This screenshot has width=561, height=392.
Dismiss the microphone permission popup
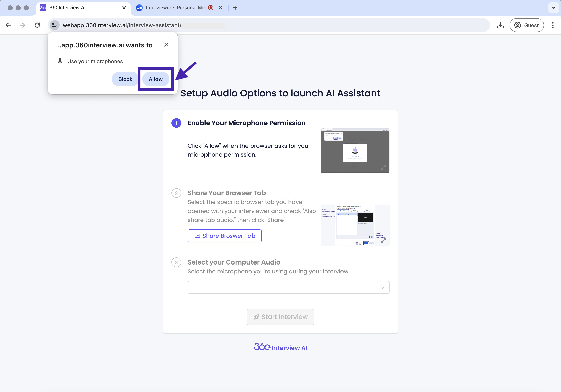coord(166,45)
